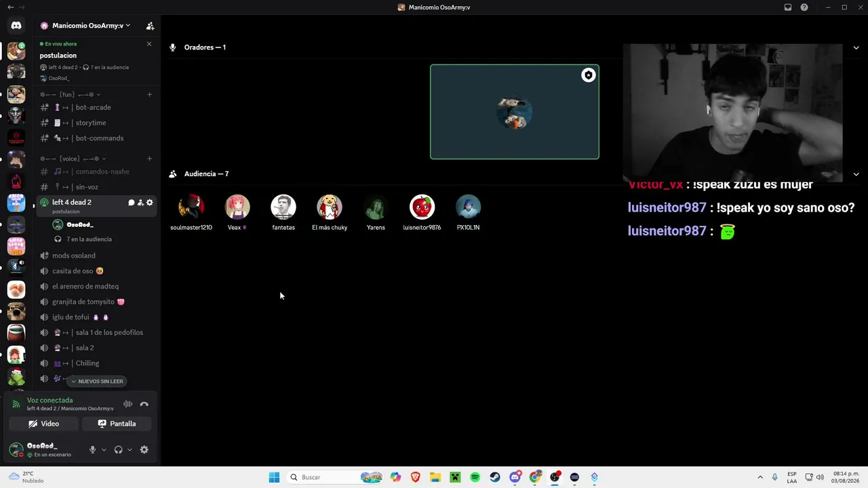The image size is (868, 488).
Task: Open user settings gear next to headphones
Action: (144, 449)
